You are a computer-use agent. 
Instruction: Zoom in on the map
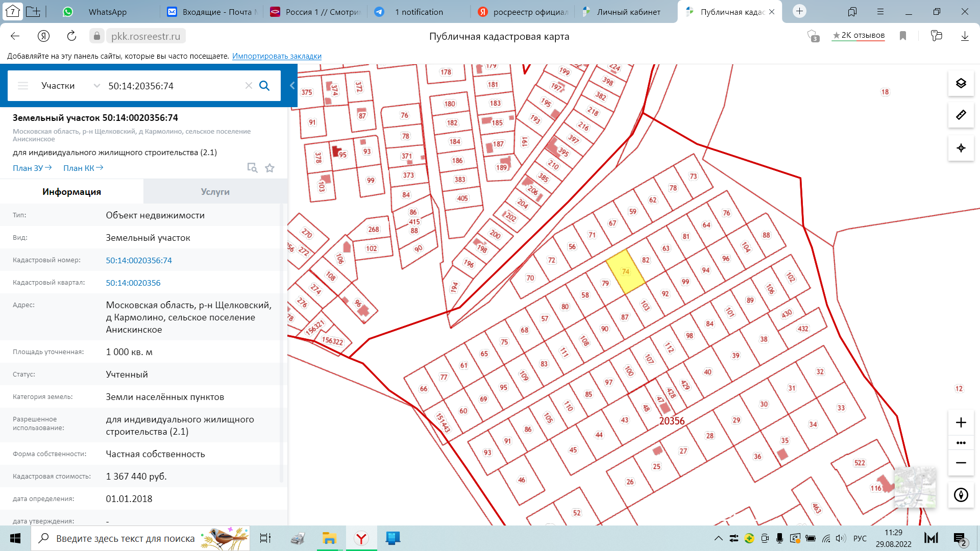point(961,422)
